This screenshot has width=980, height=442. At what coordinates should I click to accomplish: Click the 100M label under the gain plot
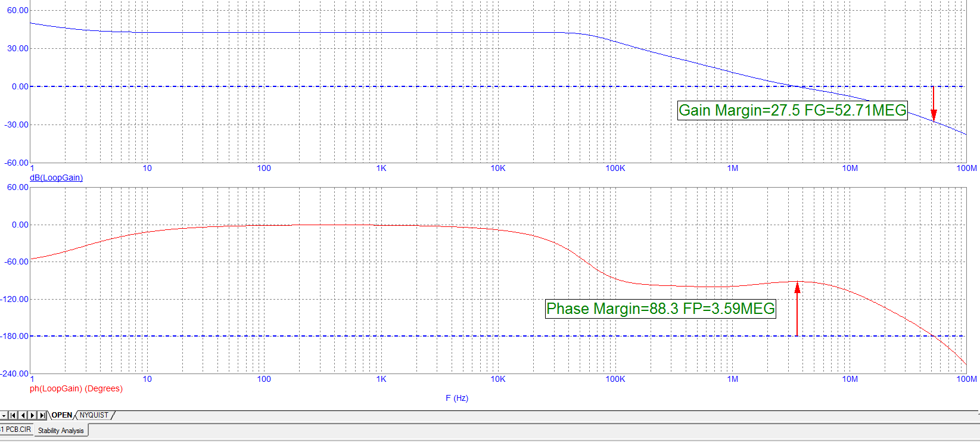click(967, 168)
